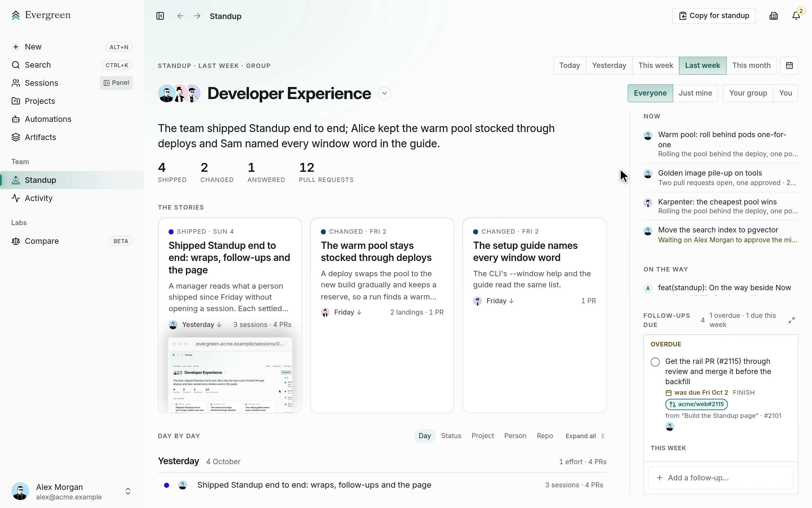Expand Friday on the warm pool card
Screen dimensions: 812x508
point(348,312)
